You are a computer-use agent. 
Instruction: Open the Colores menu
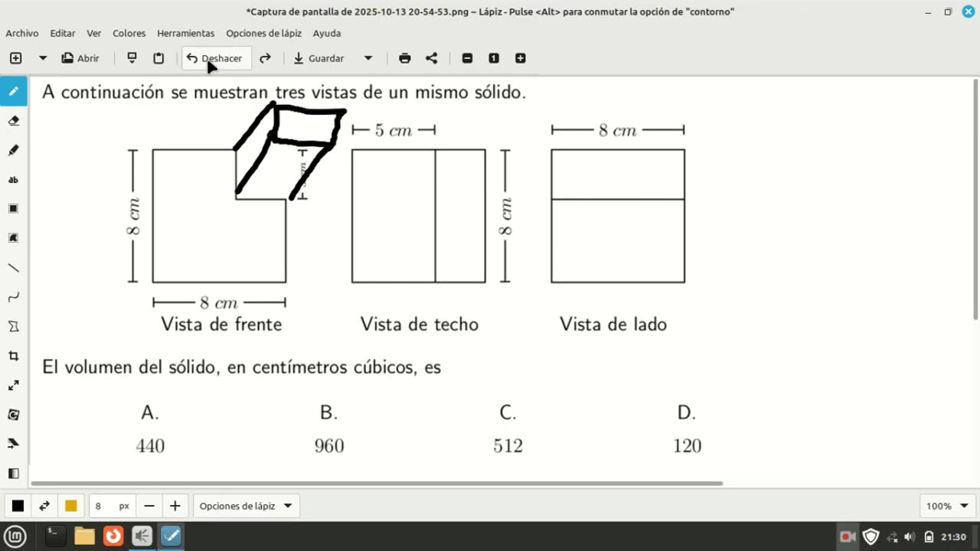pos(129,33)
